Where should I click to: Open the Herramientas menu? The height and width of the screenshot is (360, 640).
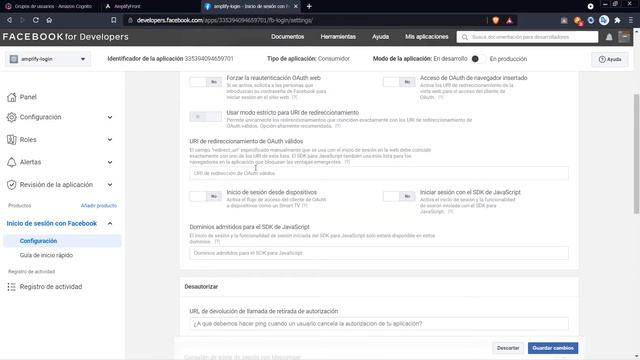[338, 37]
